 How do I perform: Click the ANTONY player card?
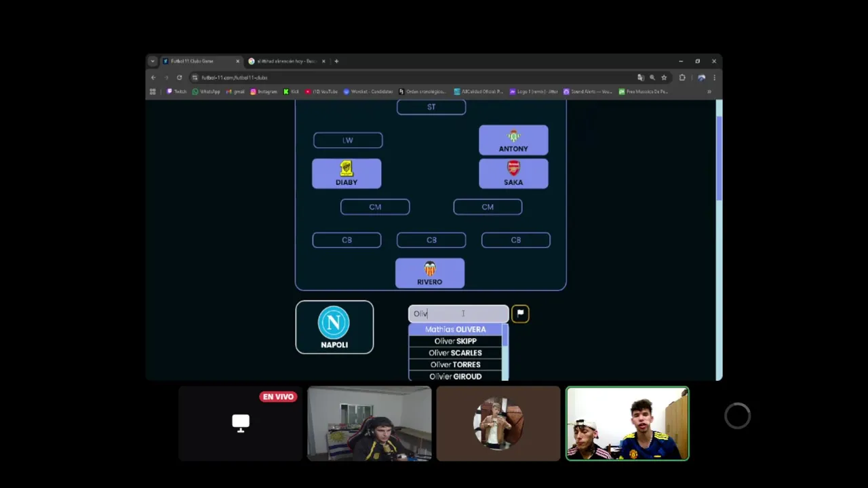[x=513, y=140]
